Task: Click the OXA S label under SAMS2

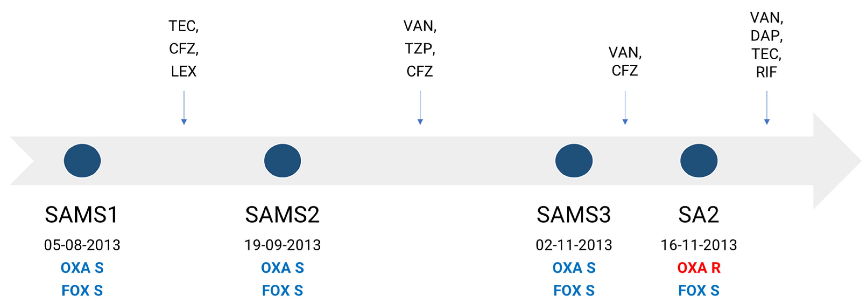Action: [282, 268]
